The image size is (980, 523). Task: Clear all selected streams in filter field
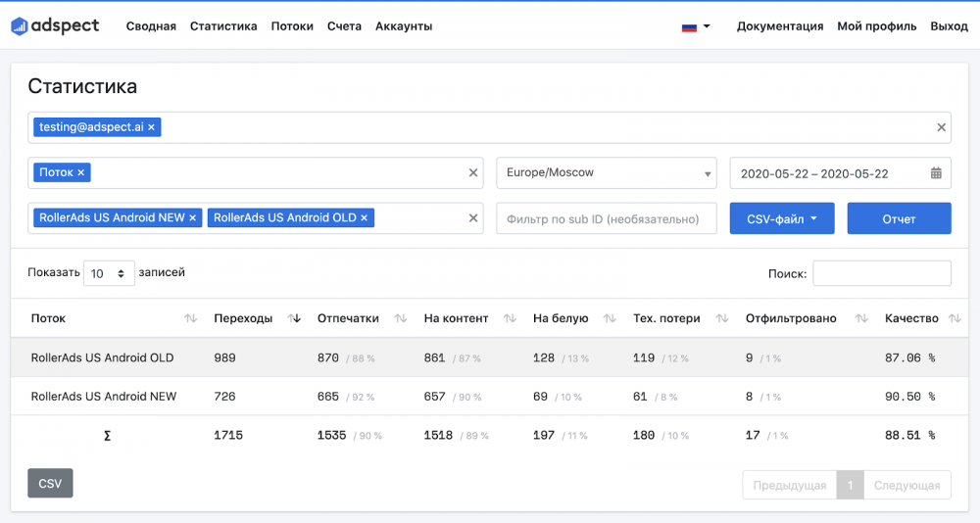coord(473,218)
